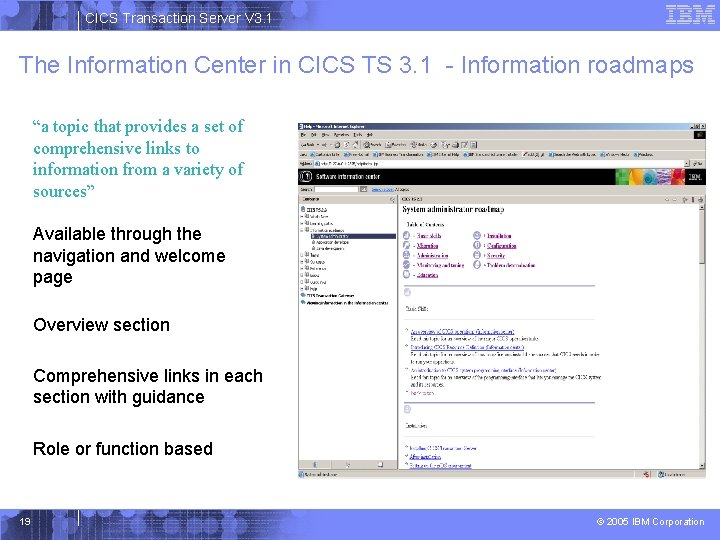The width and height of the screenshot is (720, 540).
Task: Click the browser Print toolbar icon
Action: 455,145
